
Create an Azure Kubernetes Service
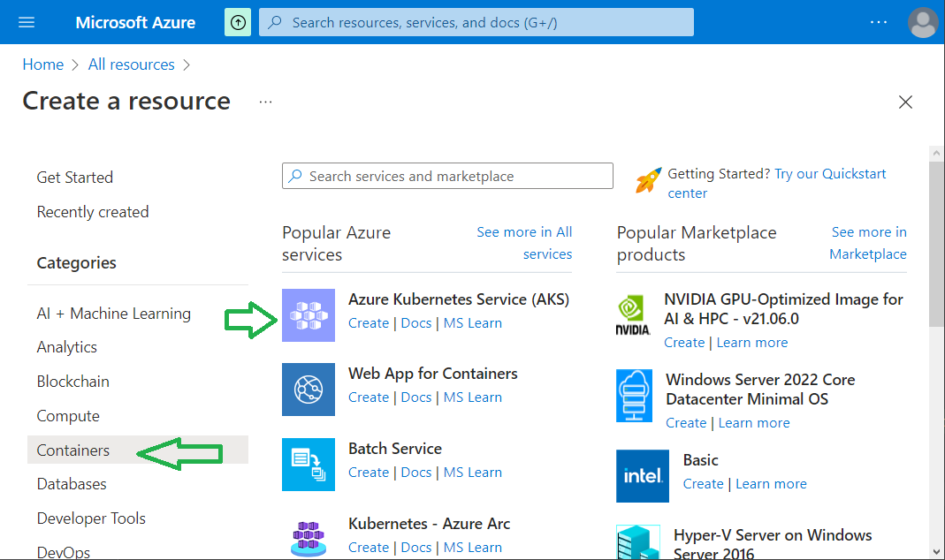[369, 323]
